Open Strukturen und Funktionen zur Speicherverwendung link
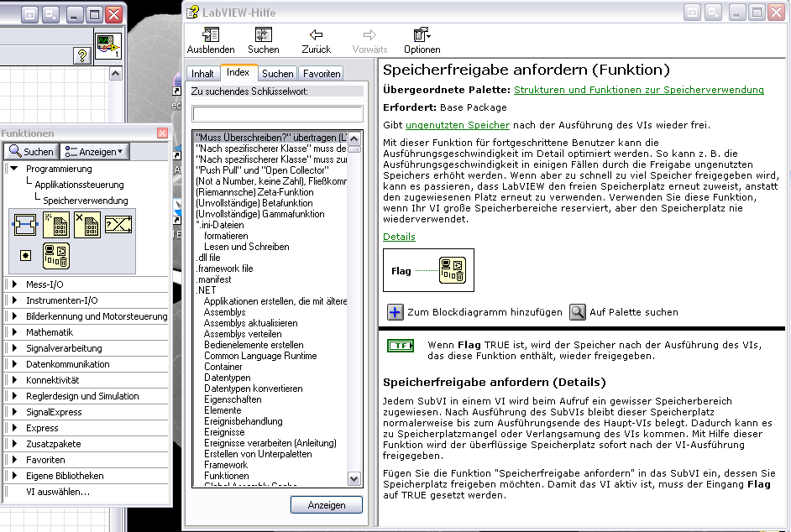The height and width of the screenshot is (532, 791). click(639, 90)
